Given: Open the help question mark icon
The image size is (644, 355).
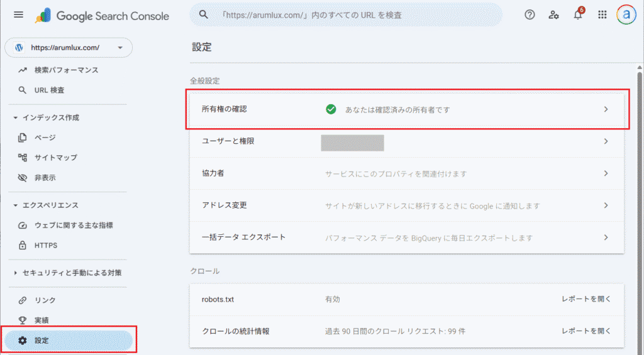Looking at the screenshot, I should tap(530, 15).
